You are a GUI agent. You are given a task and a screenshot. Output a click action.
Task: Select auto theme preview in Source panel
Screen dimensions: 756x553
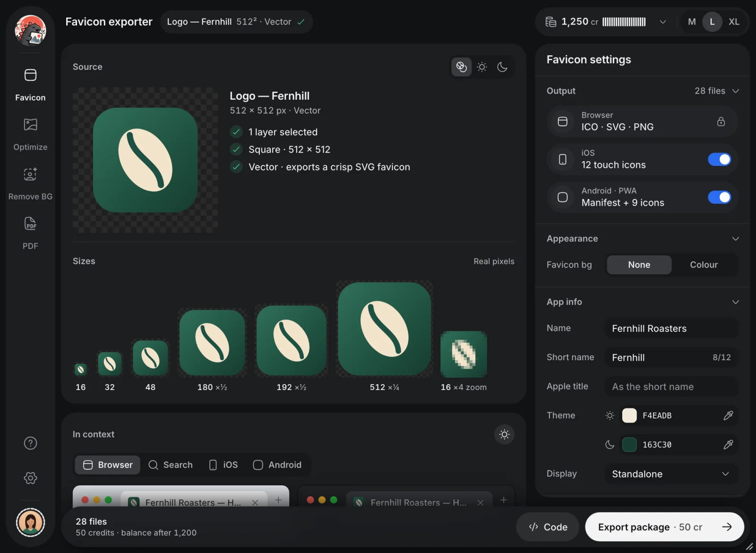click(462, 67)
